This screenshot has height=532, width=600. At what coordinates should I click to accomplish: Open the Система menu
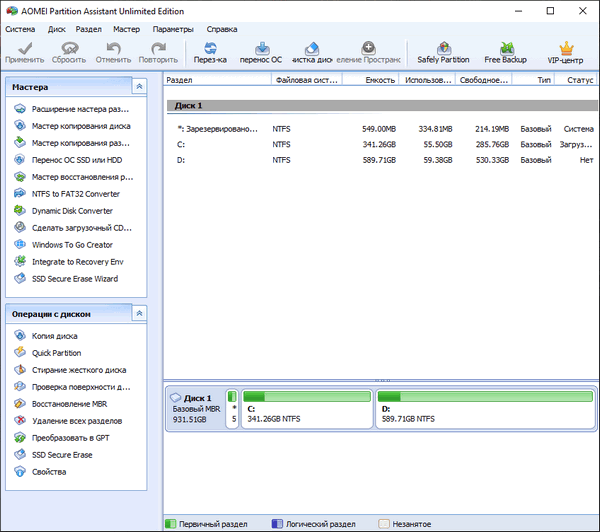[20, 29]
